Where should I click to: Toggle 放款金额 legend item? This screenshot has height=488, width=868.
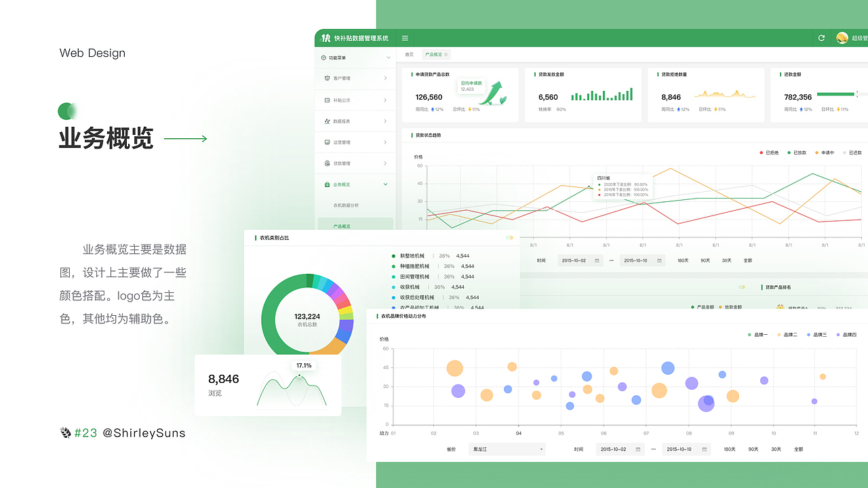[x=730, y=307]
